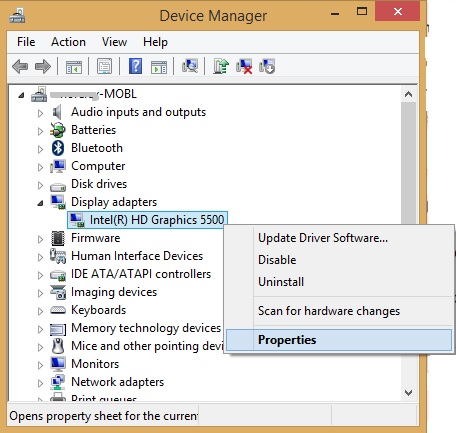This screenshot has width=456, height=433.
Task: Click the Audio inputs speaker icon
Action: pos(57,112)
